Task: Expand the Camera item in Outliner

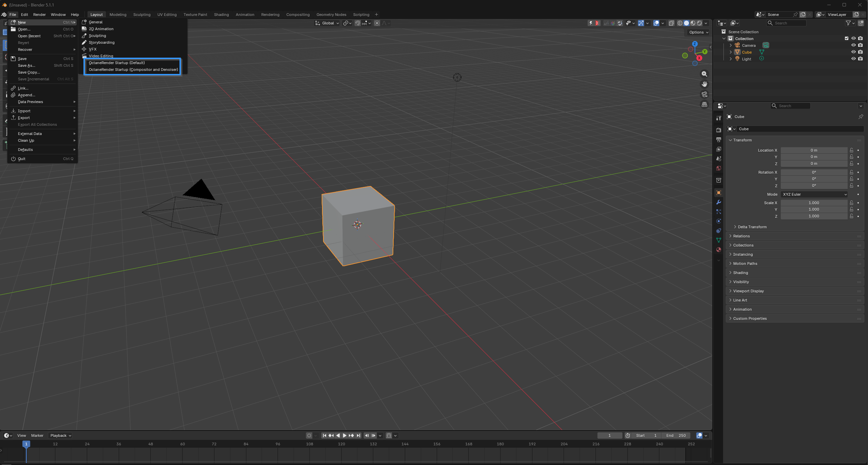Action: (x=731, y=45)
